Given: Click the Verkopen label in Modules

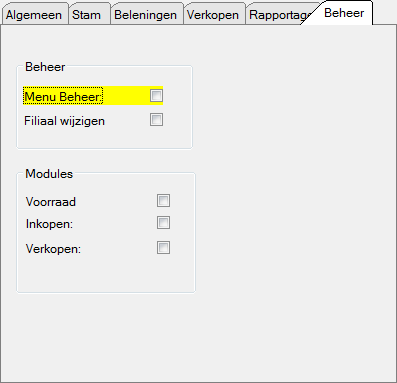Looking at the screenshot, I should [x=53, y=249].
